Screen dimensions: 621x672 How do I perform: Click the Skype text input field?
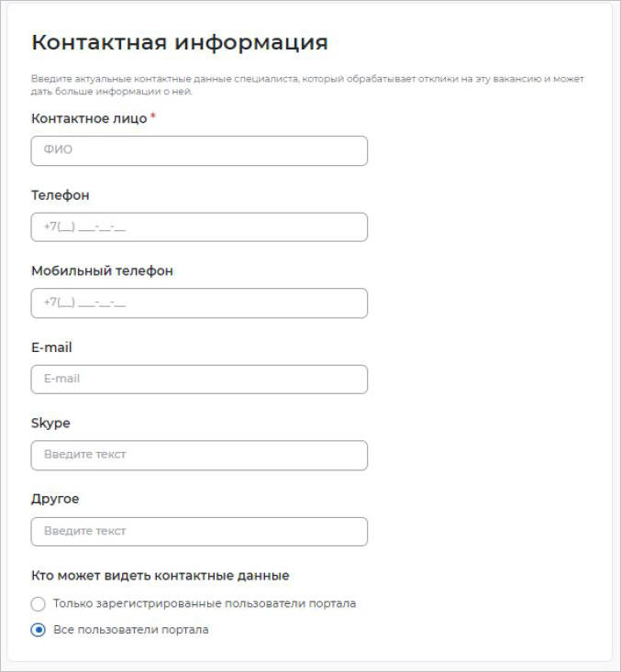[x=199, y=456]
